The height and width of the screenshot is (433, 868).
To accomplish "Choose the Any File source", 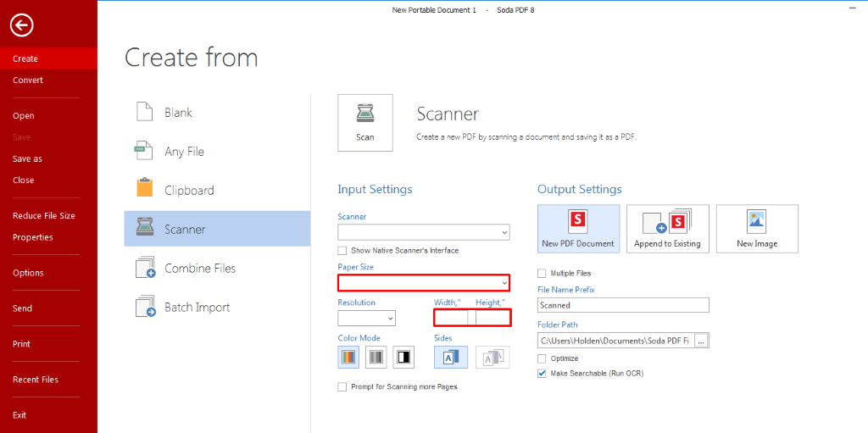I will pos(217,151).
